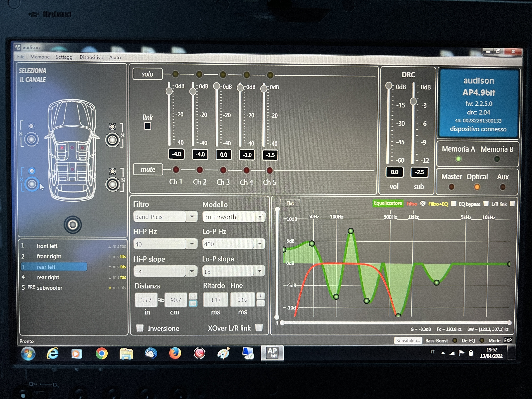Enable the XOver L/R link checkbox
Screen dimensions: 532x399
point(259,328)
